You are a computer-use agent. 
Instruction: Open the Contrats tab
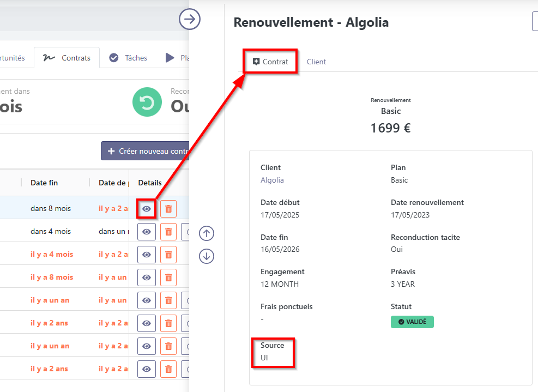coord(67,58)
